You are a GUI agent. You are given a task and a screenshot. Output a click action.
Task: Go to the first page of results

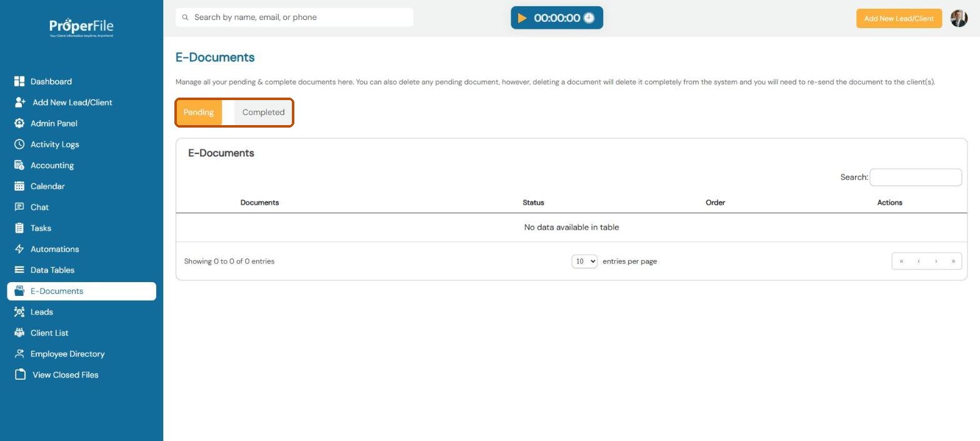pos(901,261)
